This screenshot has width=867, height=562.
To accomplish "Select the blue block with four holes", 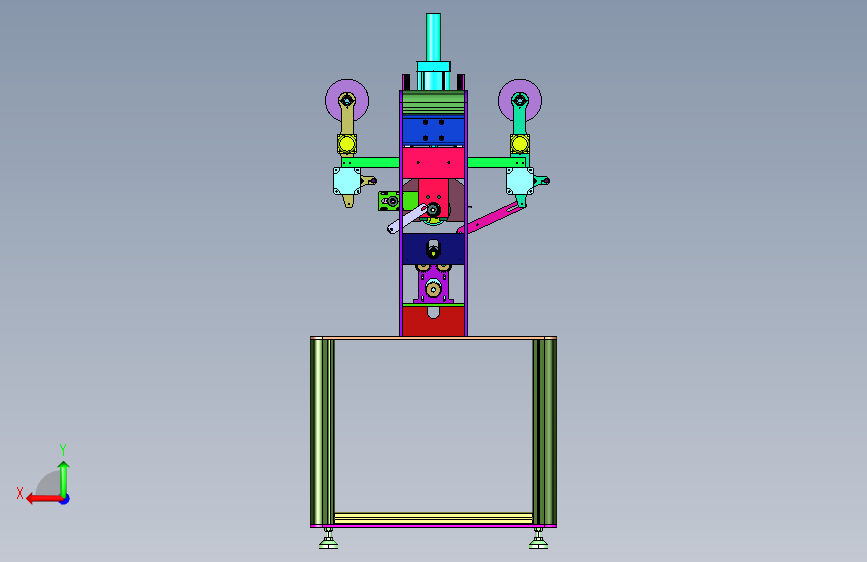I will tap(434, 131).
